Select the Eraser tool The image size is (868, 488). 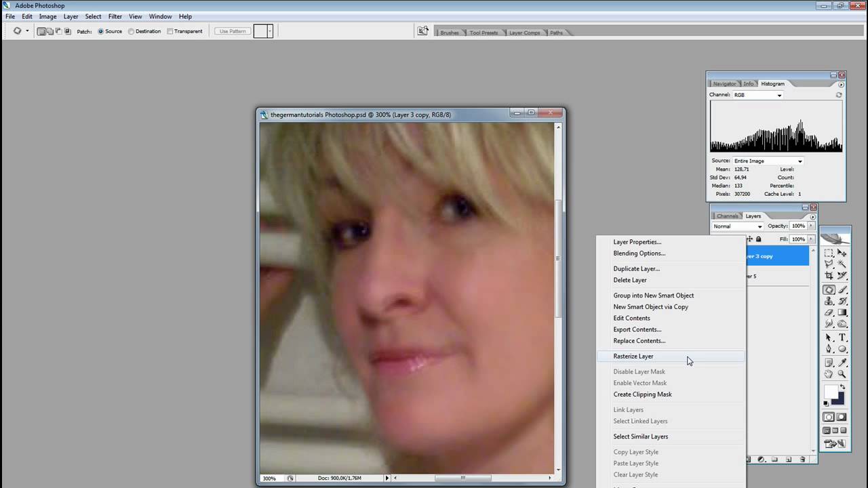[x=828, y=312]
